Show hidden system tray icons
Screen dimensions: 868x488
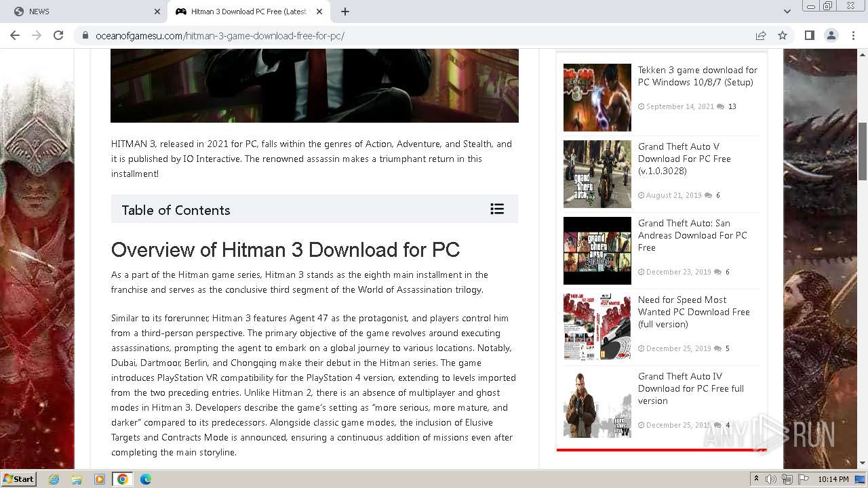click(x=756, y=479)
